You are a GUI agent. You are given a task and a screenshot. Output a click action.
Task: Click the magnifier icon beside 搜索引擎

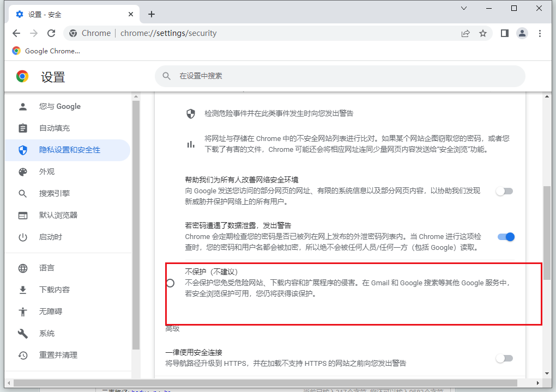click(x=23, y=194)
